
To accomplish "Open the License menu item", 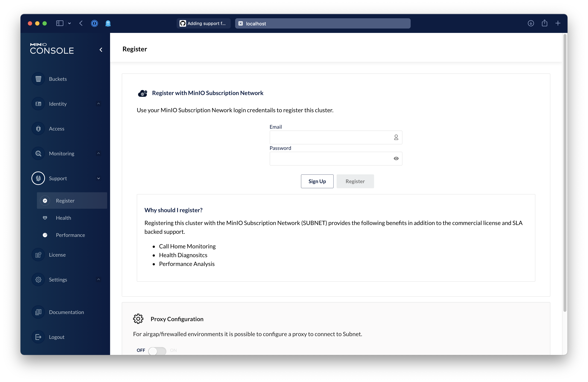I will click(x=65, y=255).
